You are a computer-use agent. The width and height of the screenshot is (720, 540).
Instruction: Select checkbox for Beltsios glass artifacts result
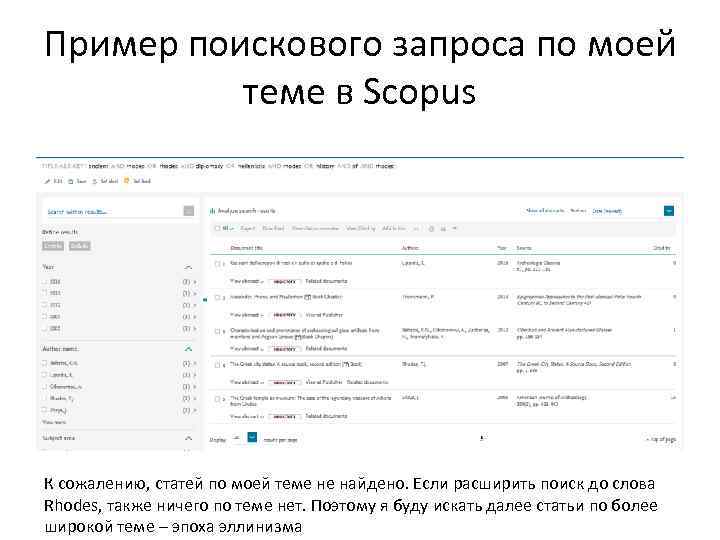coord(218,331)
